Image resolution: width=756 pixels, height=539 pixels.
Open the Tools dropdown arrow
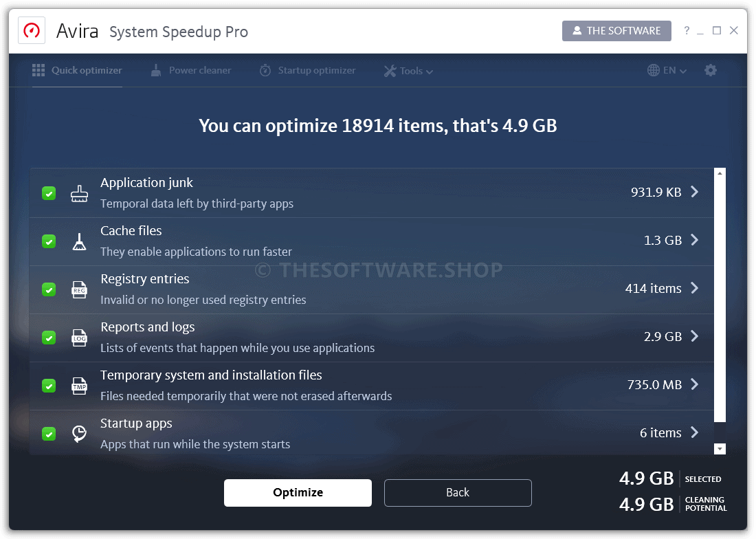(x=429, y=71)
